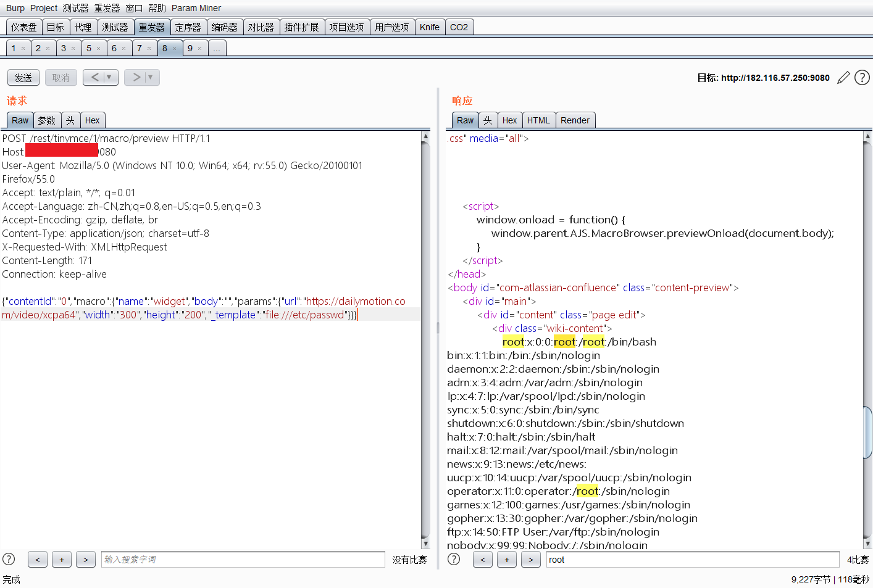Switch to 插件扩展 tab
873x588 pixels.
tap(302, 27)
